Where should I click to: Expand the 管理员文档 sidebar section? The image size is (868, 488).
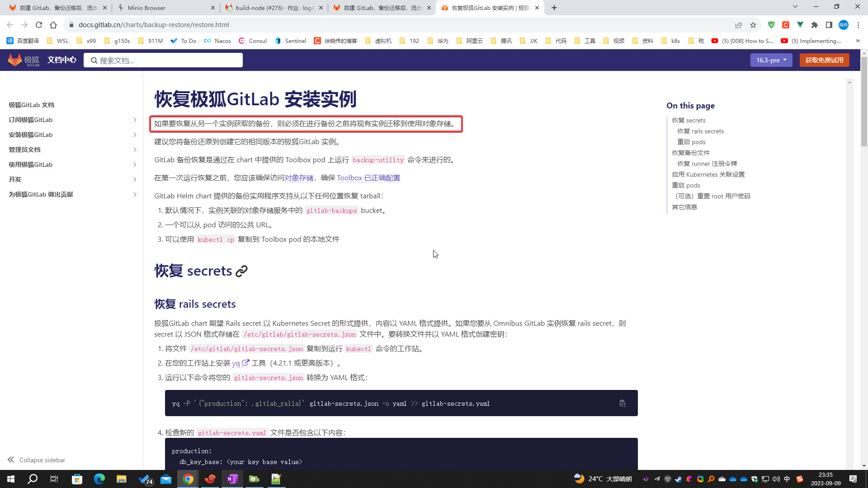[x=135, y=150]
